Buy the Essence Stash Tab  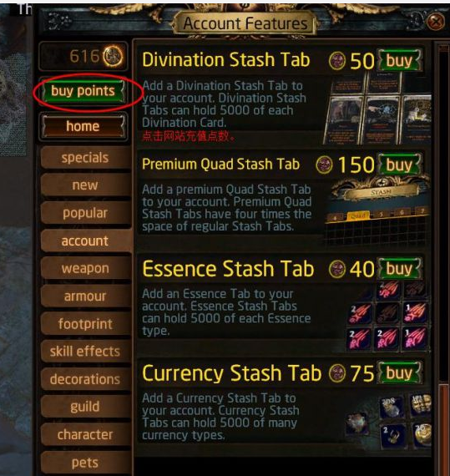(x=399, y=269)
